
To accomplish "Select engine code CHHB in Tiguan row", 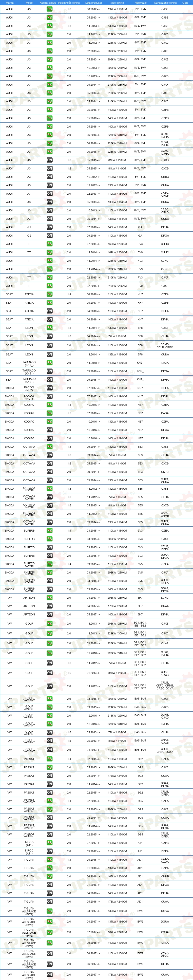I will (165, 876).
